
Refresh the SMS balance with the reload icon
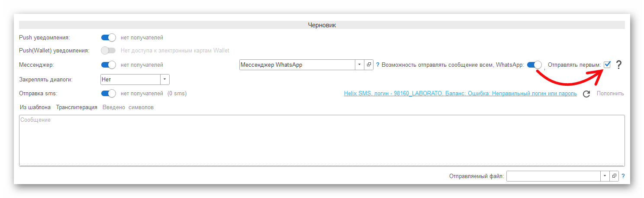coord(586,94)
